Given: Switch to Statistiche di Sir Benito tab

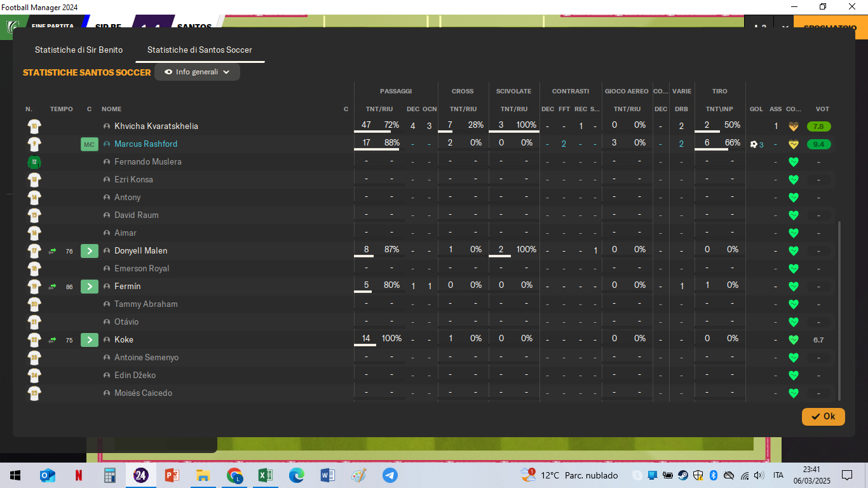Looking at the screenshot, I should (79, 50).
